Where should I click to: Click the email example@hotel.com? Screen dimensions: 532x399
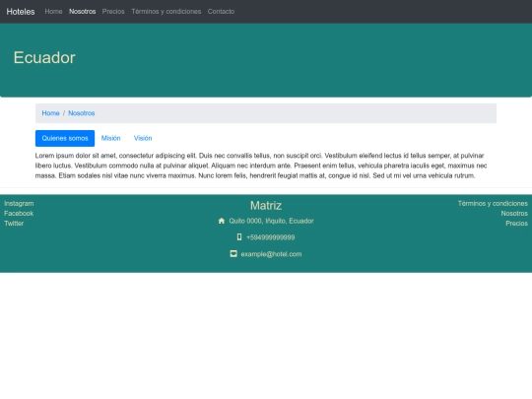coord(271,254)
